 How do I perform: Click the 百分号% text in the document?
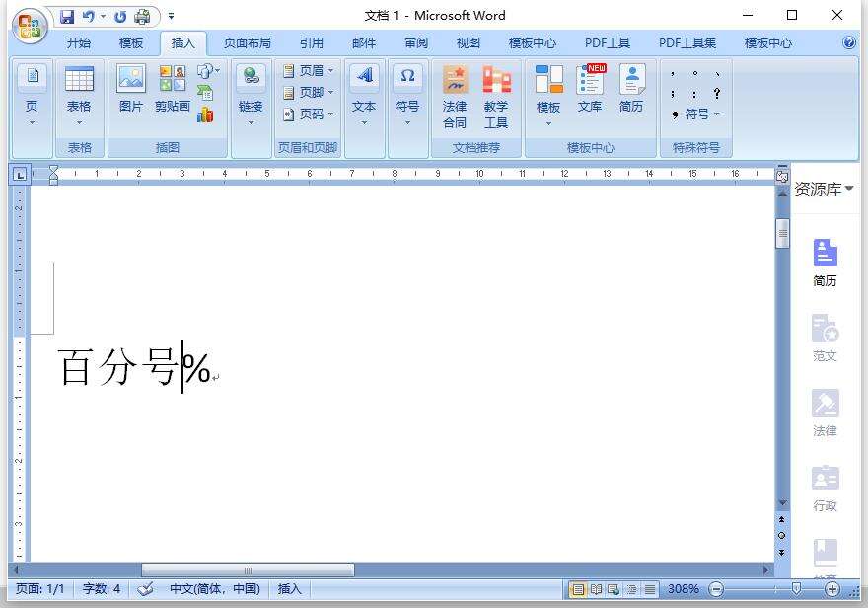click(x=134, y=368)
